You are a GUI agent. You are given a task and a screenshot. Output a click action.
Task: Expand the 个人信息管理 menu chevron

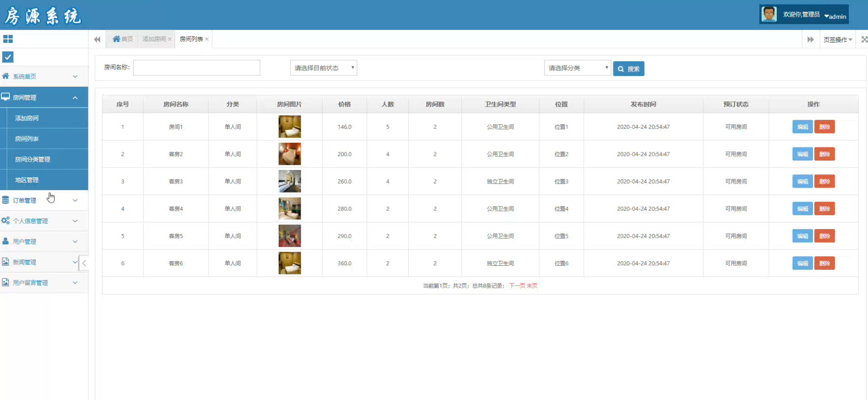pos(75,221)
